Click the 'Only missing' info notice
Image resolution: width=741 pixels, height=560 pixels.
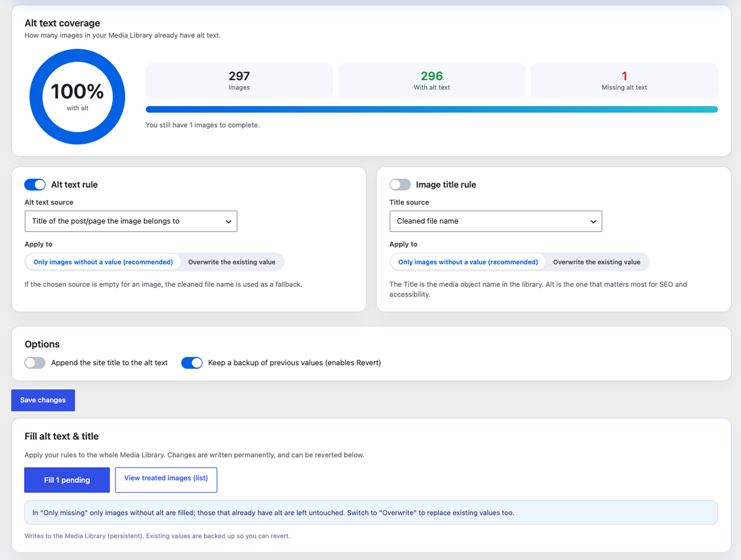(371, 513)
